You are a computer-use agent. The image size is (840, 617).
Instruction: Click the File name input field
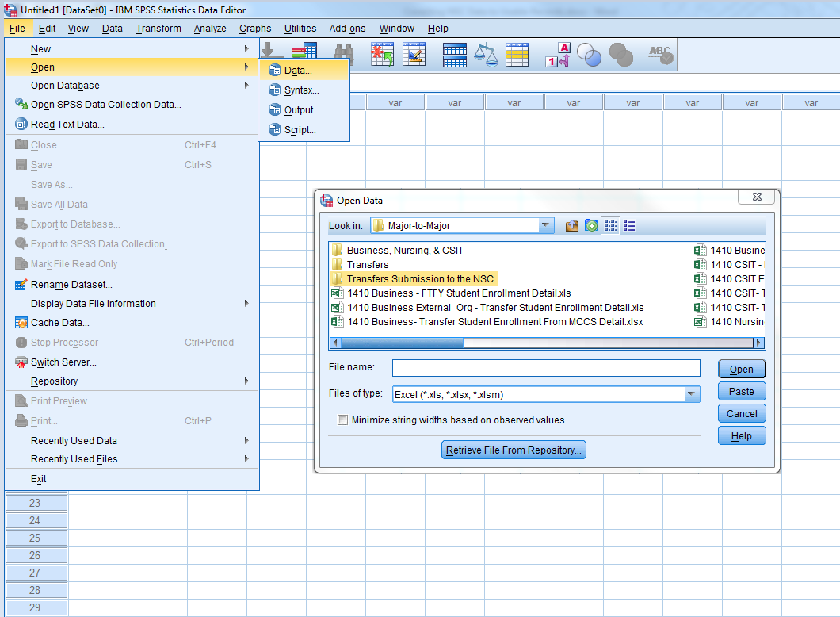click(546, 368)
